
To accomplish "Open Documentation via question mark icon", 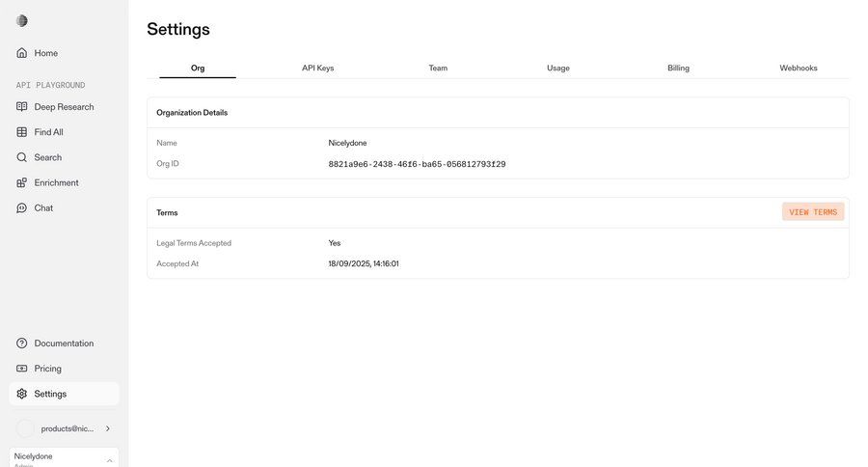I will pyautogui.click(x=22, y=343).
